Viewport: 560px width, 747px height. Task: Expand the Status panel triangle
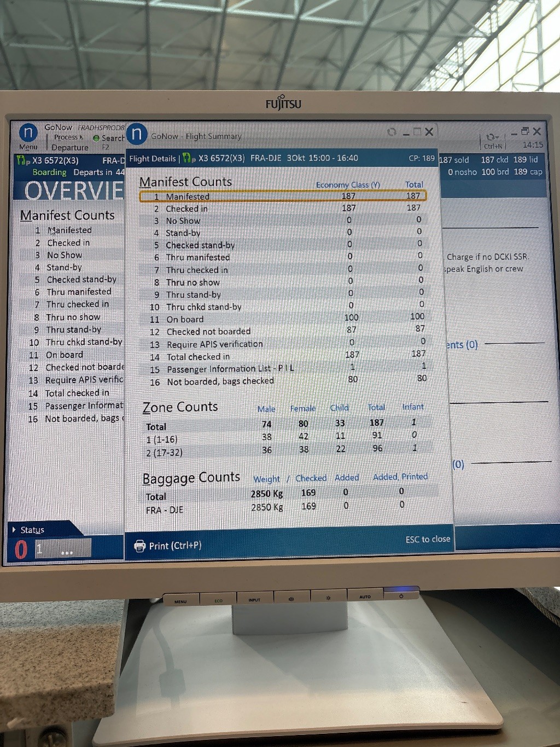tap(14, 530)
